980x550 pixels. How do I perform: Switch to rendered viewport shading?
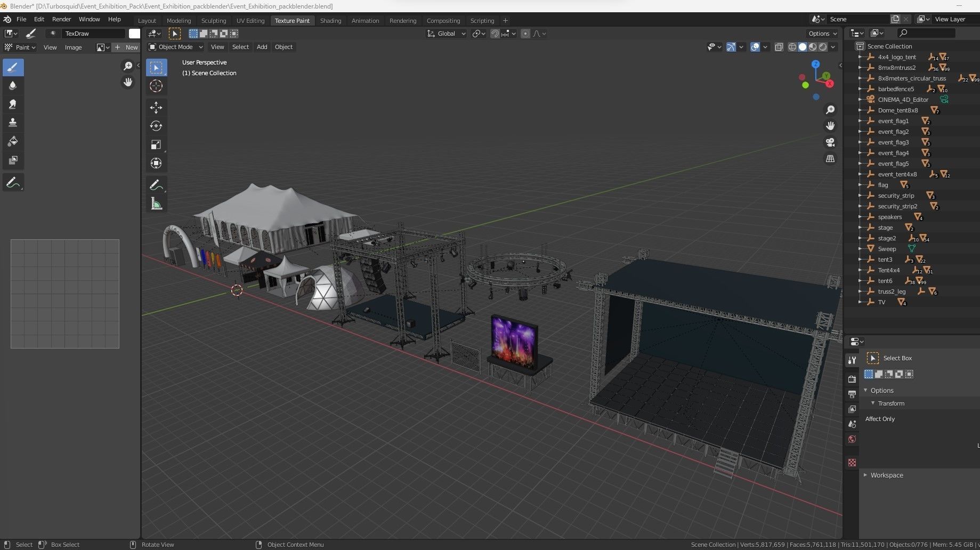click(823, 47)
